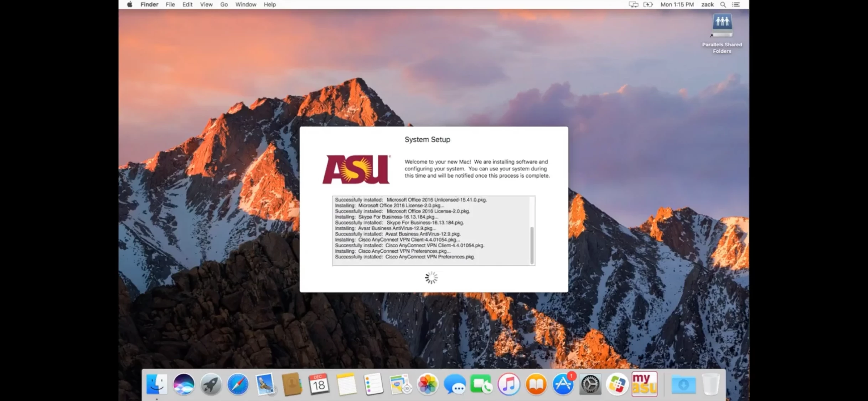Screen dimensions: 868x401
Task: Open the zack user menu
Action: pyautogui.click(x=707, y=5)
